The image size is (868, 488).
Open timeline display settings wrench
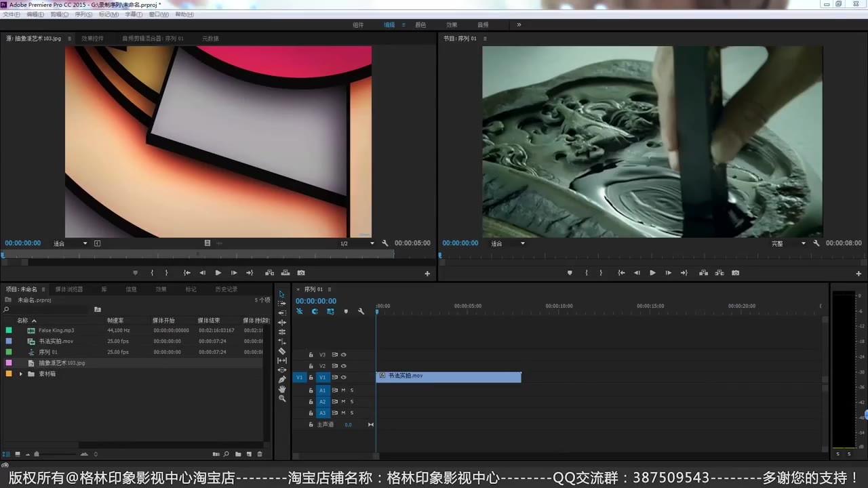click(x=361, y=312)
